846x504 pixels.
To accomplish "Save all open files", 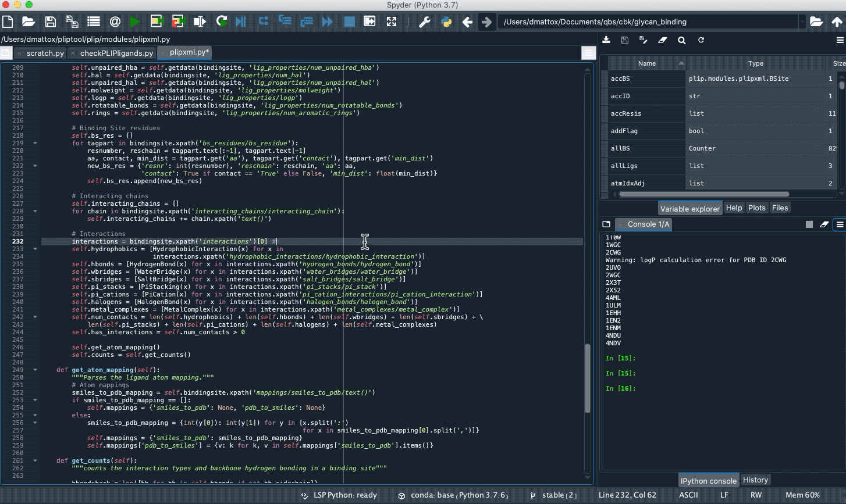I will (x=72, y=22).
